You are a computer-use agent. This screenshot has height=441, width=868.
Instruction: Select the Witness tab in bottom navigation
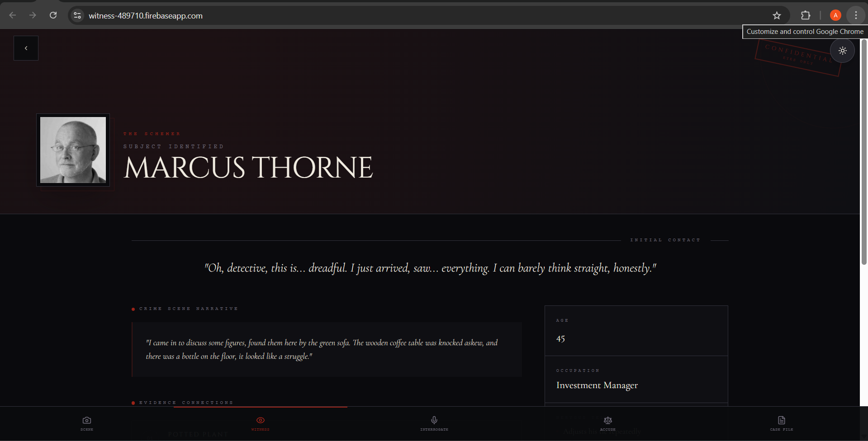(261, 424)
